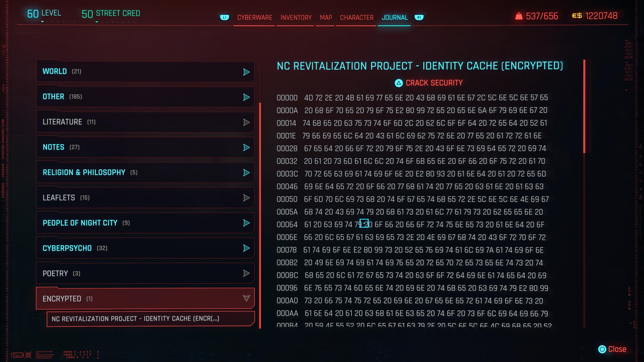
Task: Expand the Other category arrow
Action: pos(246,97)
